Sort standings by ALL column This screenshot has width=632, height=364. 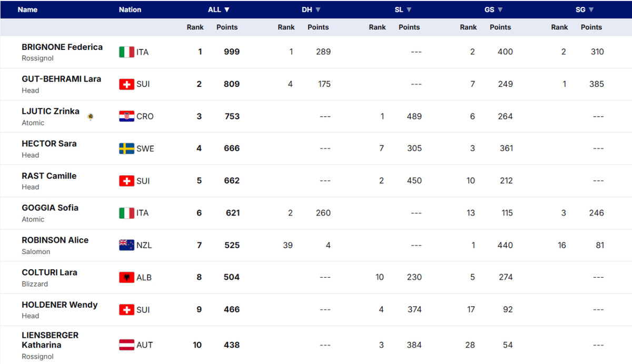[219, 9]
